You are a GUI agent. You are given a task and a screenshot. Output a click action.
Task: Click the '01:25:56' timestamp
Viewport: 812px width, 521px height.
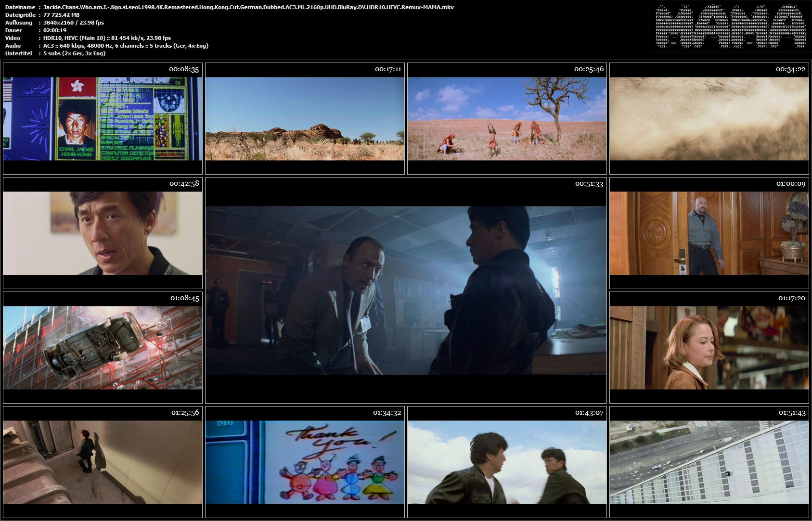tap(185, 413)
